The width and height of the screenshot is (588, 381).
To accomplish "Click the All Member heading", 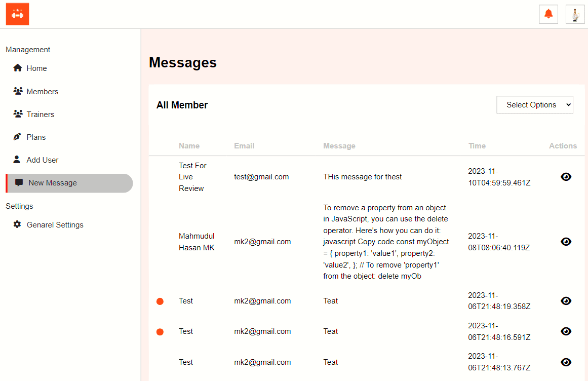I will (x=182, y=105).
